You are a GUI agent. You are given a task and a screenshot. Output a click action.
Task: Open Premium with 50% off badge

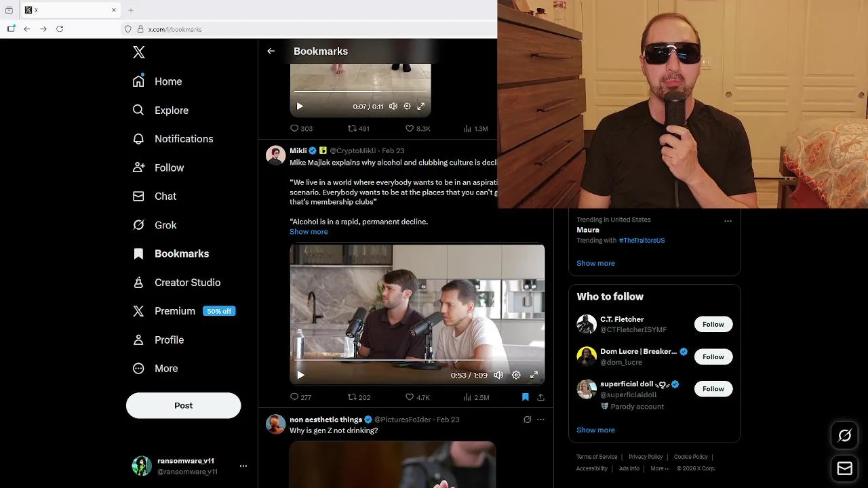[184, 311]
